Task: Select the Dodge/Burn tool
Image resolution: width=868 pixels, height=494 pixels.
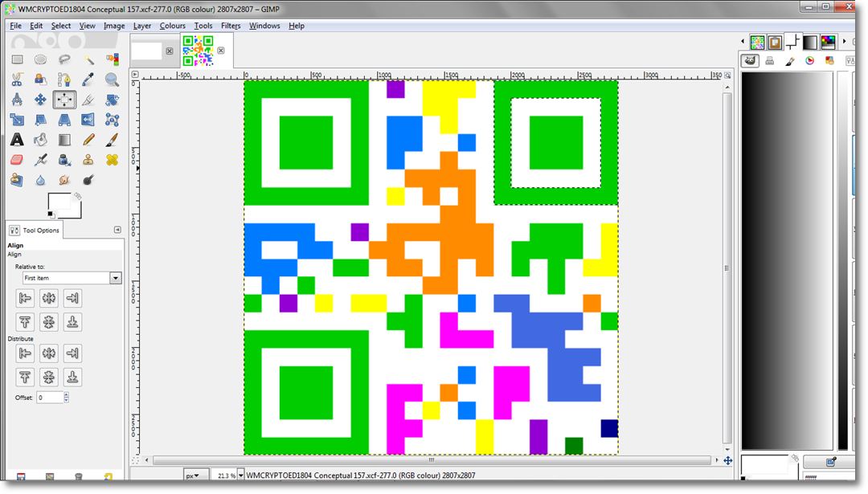Action: pos(88,180)
